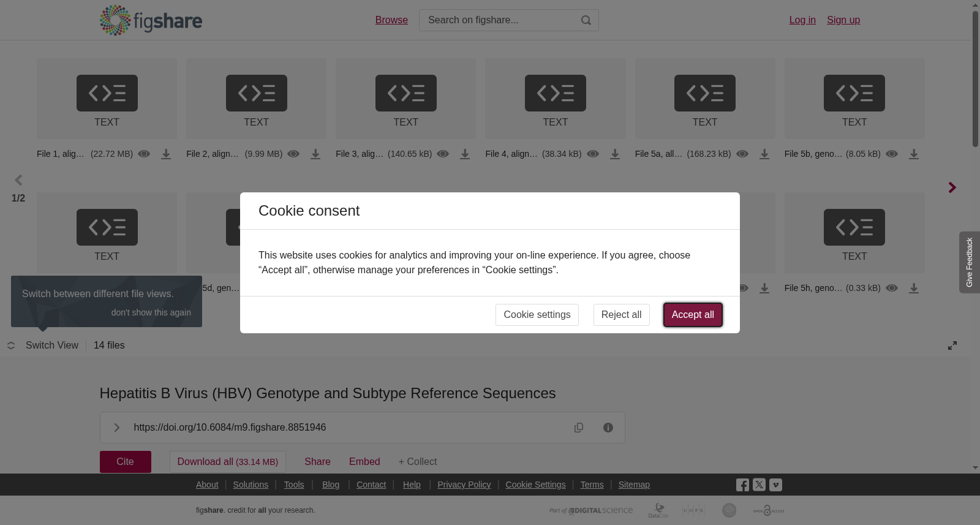The height and width of the screenshot is (525, 980).
Task: Download File 2 using its download icon
Action: [x=315, y=154]
